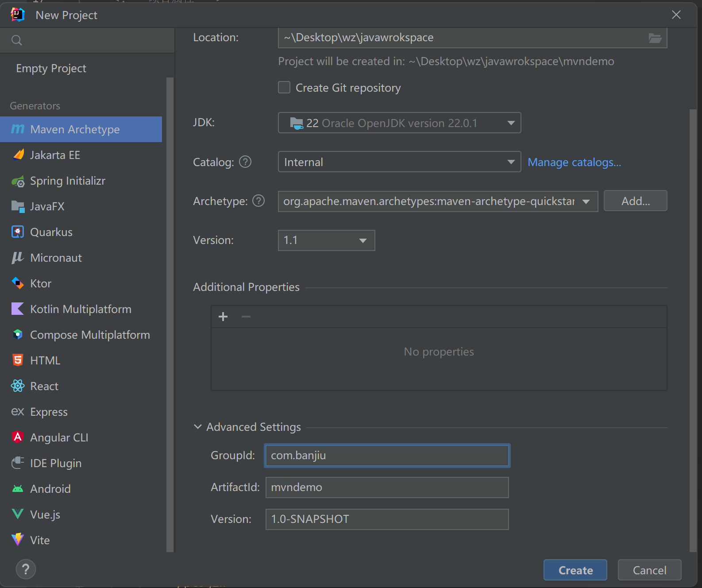702x588 pixels.
Task: Open the archetype Version 1.1 dropdown
Action: click(x=326, y=240)
